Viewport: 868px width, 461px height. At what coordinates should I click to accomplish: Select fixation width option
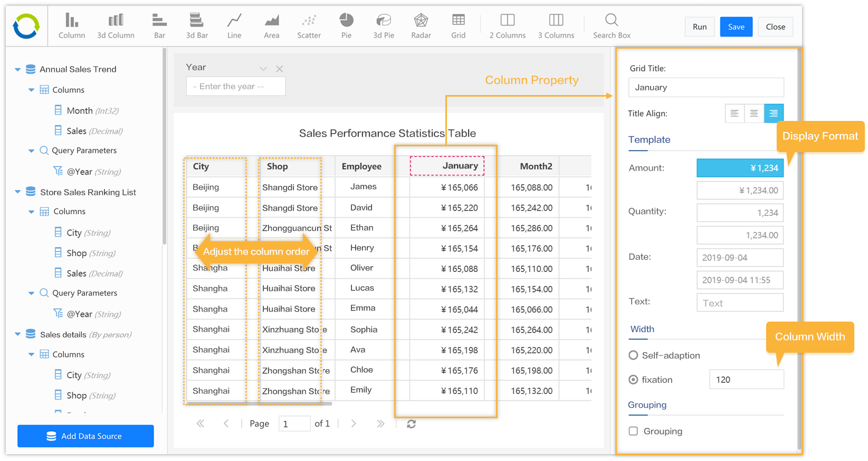tap(633, 380)
